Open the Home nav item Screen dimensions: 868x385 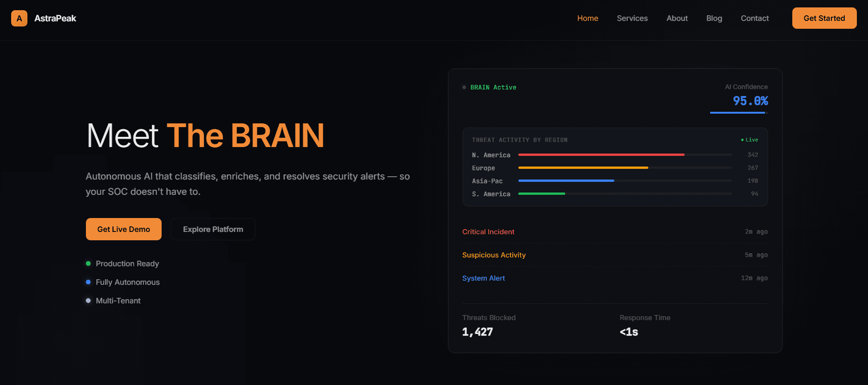coord(587,19)
